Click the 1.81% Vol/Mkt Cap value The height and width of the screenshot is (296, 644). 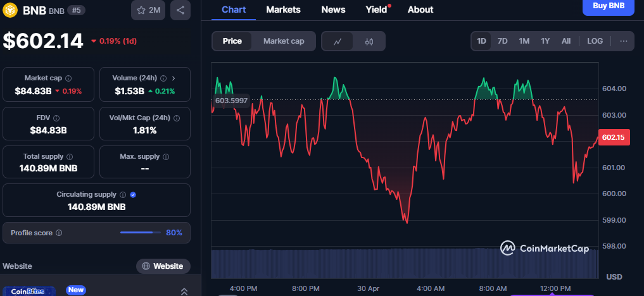point(144,130)
